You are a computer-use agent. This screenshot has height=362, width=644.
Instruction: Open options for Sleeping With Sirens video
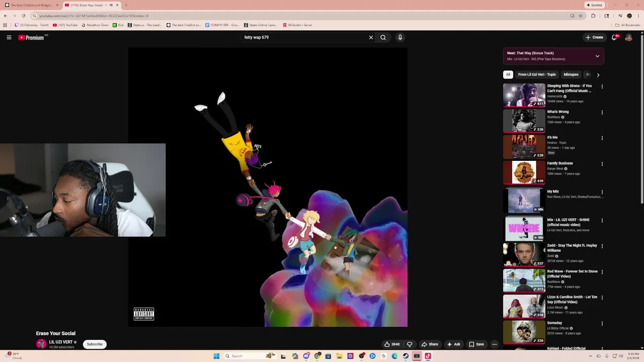602,86
